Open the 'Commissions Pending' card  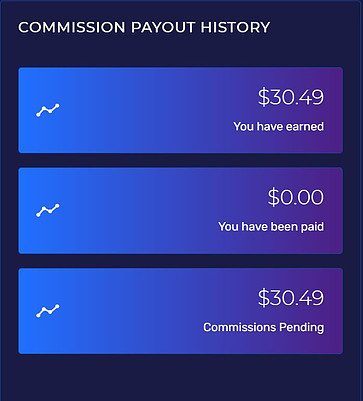point(180,311)
